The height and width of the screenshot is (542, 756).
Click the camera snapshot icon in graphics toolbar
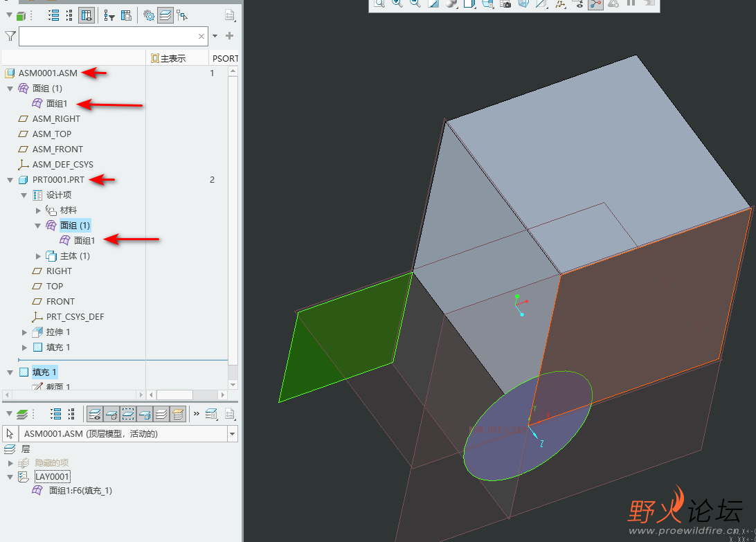click(505, 3)
